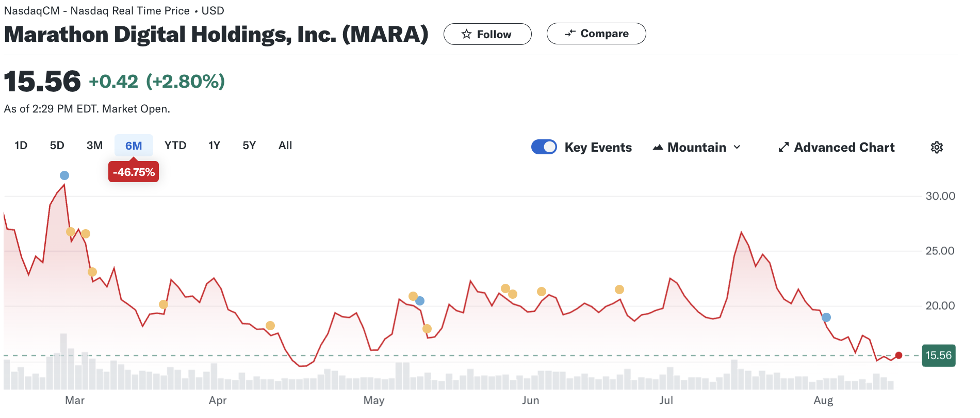
Task: Click the blue event dot at the March peak
Action: 64,175
